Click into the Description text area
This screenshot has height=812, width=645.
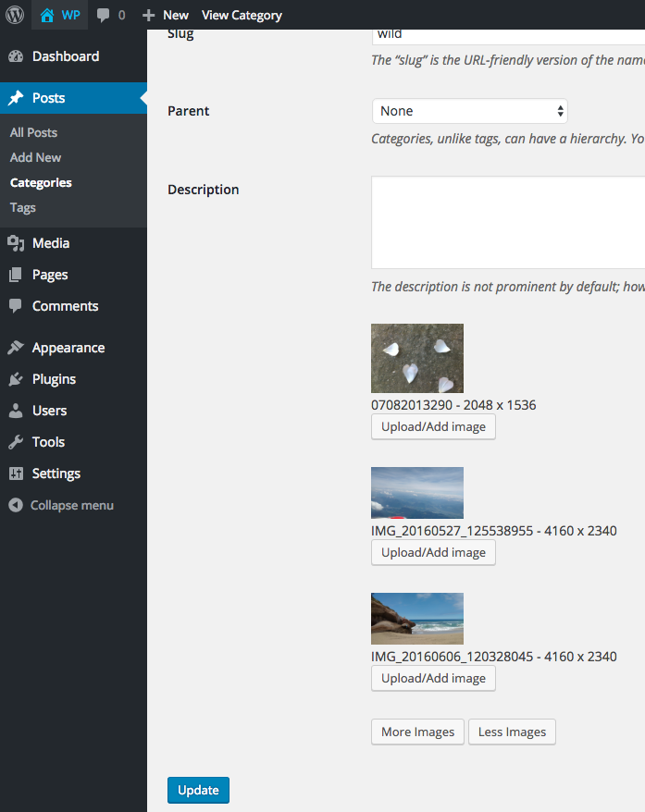(x=508, y=222)
